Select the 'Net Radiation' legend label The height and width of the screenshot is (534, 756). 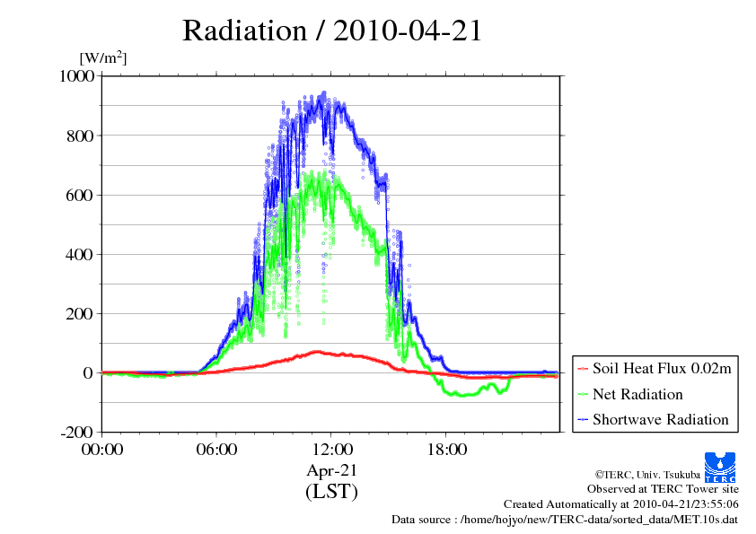[x=637, y=394]
